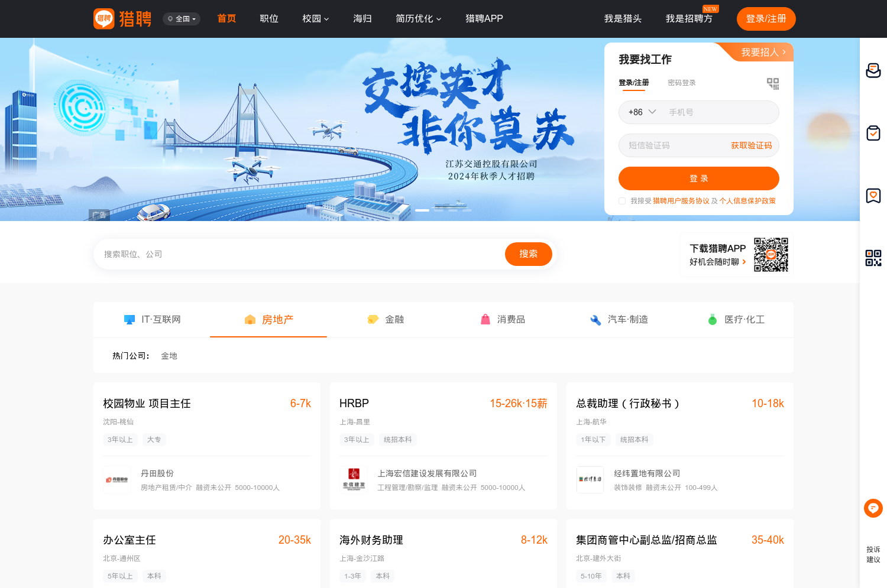This screenshot has width=887, height=588.
Task: Open the +86 country code dropdown
Action: [642, 112]
